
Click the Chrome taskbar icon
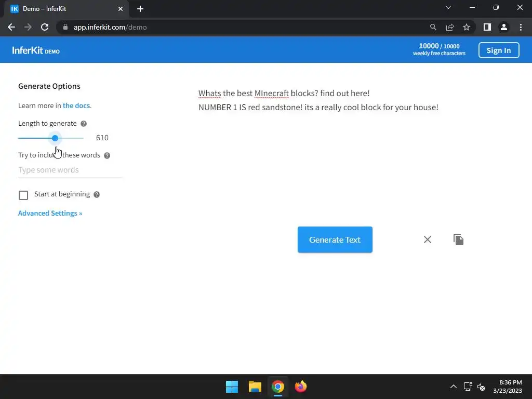click(278, 387)
